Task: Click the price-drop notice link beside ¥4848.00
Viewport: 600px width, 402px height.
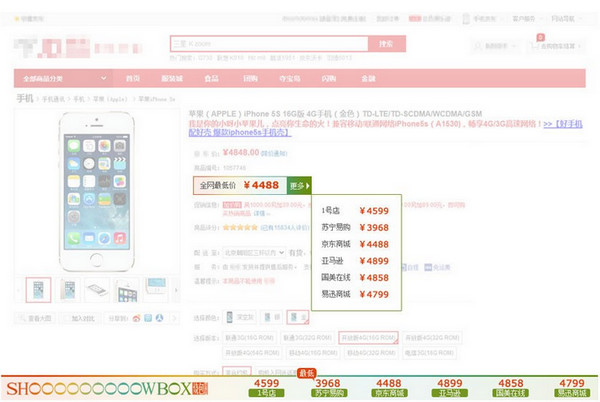Action: (274, 153)
